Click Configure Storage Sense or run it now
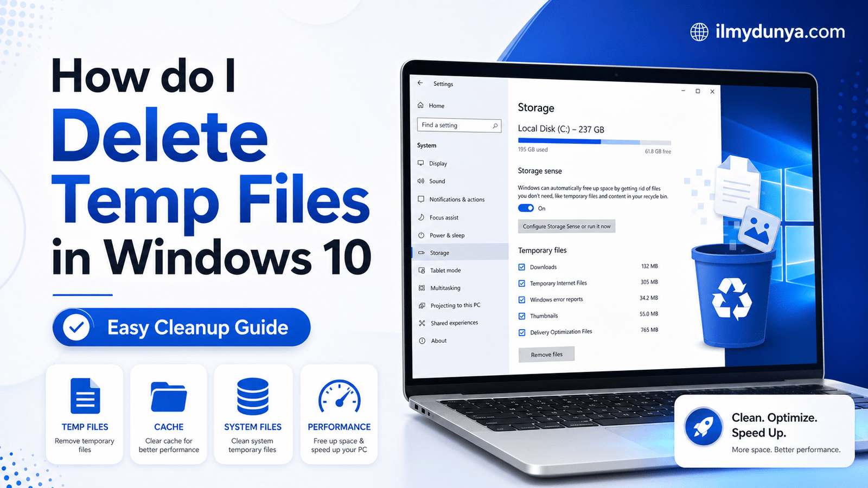The height and width of the screenshot is (488, 868). coord(566,226)
